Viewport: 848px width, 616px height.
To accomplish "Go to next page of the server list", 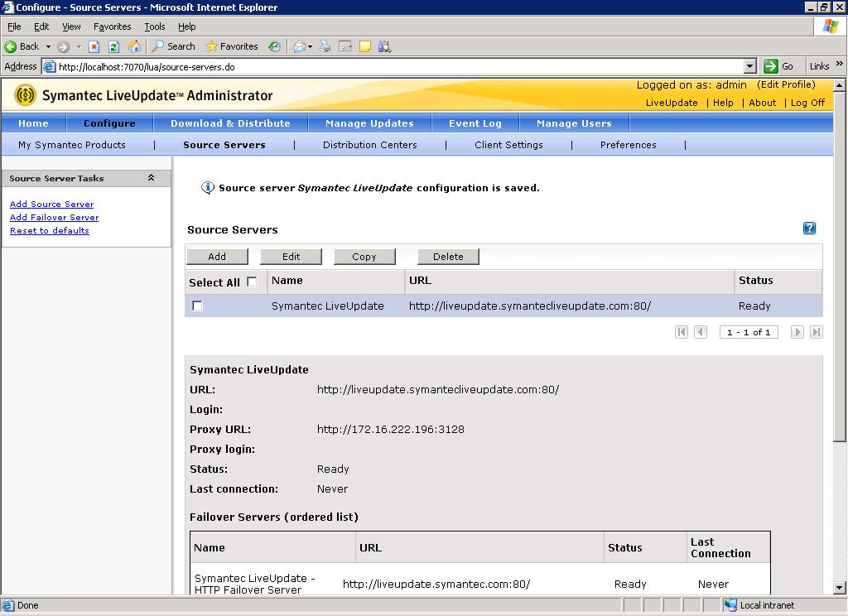I will tap(797, 331).
